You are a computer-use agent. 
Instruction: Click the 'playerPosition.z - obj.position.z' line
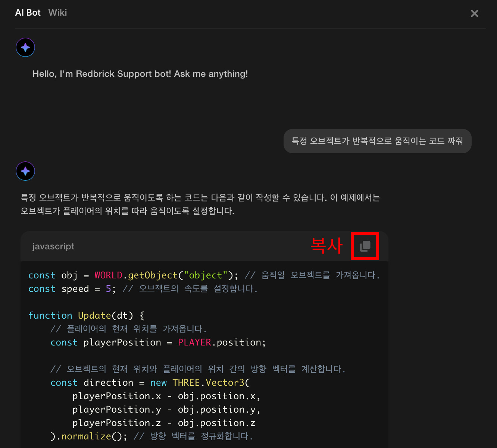tap(164, 423)
